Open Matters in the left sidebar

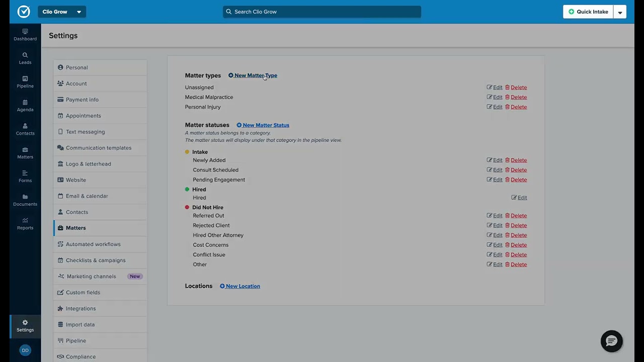tap(25, 153)
